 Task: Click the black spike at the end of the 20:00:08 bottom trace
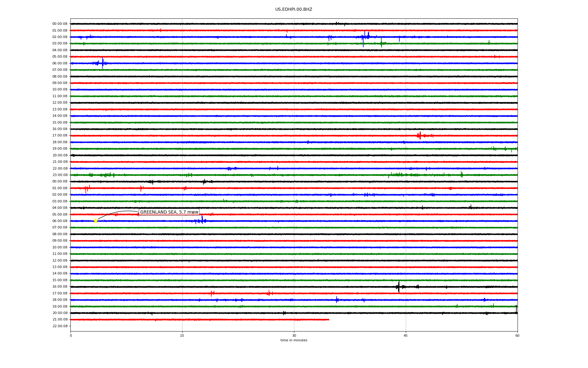click(516, 310)
